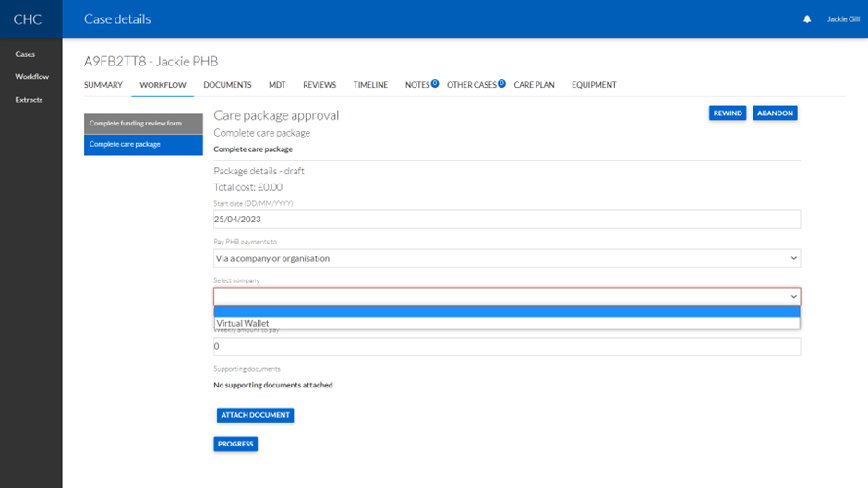Open Extracts in the left sidebar
The height and width of the screenshot is (488, 868).
pyautogui.click(x=29, y=100)
